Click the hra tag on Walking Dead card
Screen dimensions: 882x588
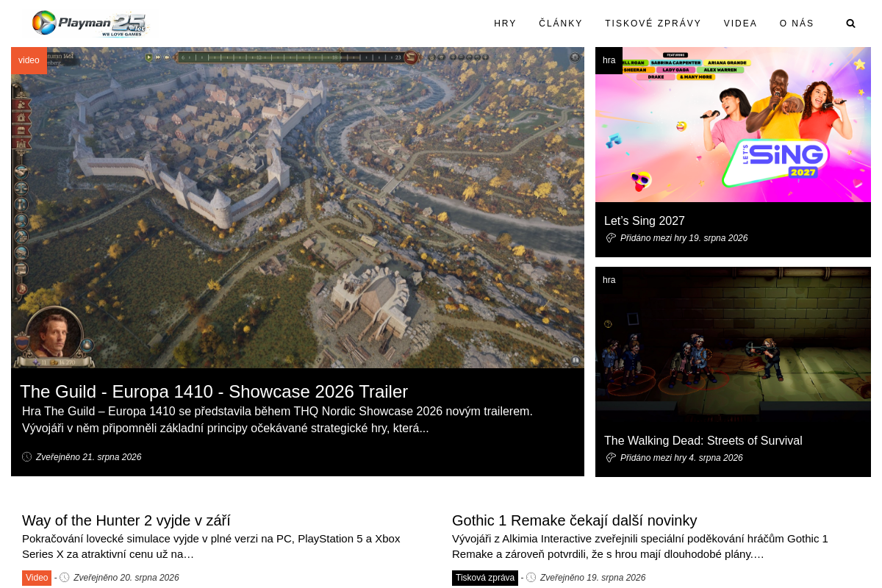coord(609,280)
